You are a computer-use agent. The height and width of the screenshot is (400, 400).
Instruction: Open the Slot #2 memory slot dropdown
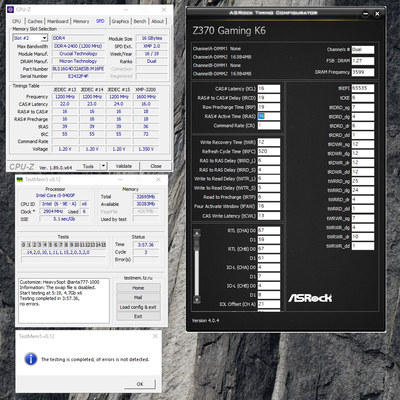click(x=44, y=38)
